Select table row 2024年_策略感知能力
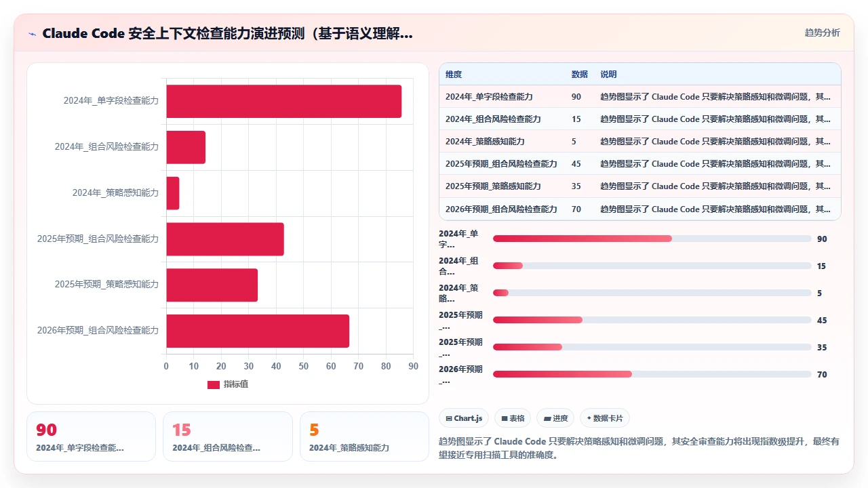This screenshot has height=488, width=868. point(640,141)
